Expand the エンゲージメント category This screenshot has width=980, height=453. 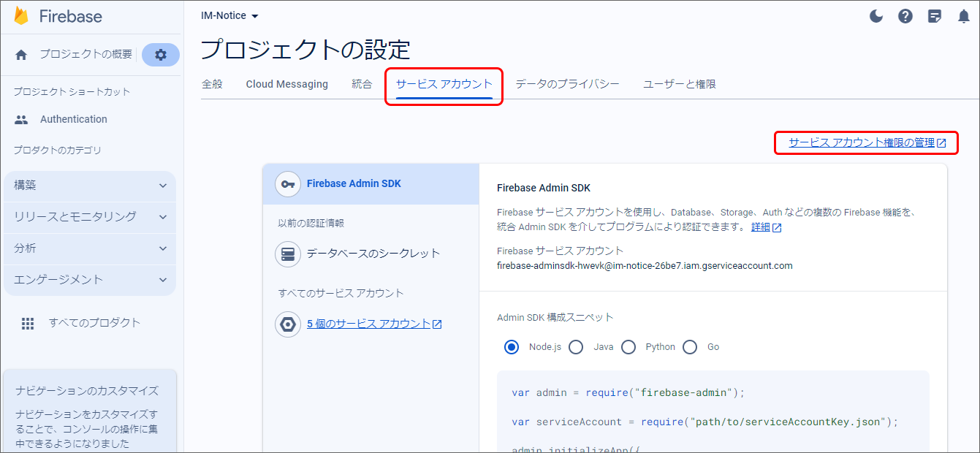(x=90, y=280)
